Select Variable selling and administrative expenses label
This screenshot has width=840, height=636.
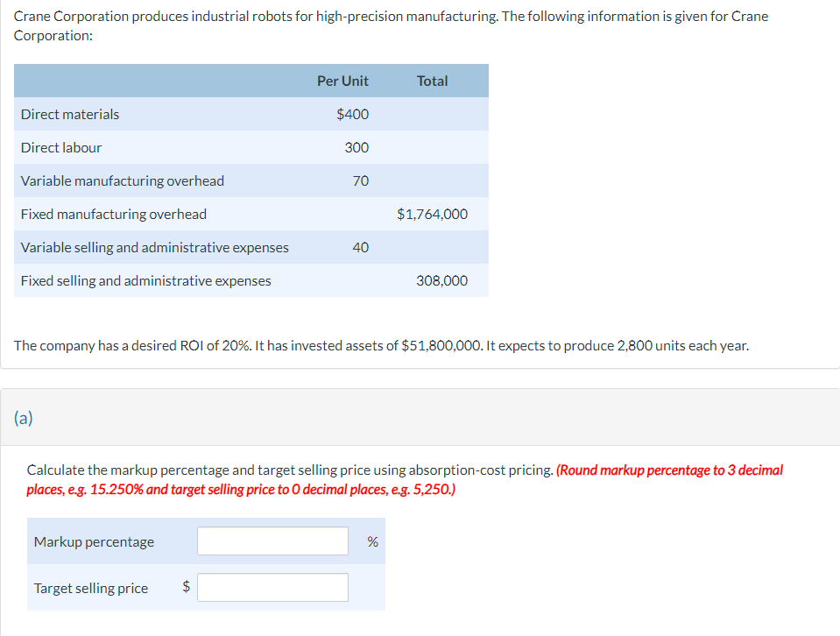click(x=154, y=247)
